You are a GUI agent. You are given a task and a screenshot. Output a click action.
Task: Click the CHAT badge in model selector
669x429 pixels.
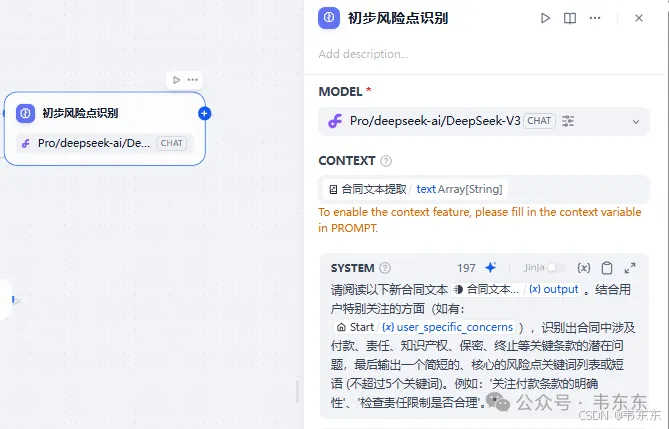(539, 121)
